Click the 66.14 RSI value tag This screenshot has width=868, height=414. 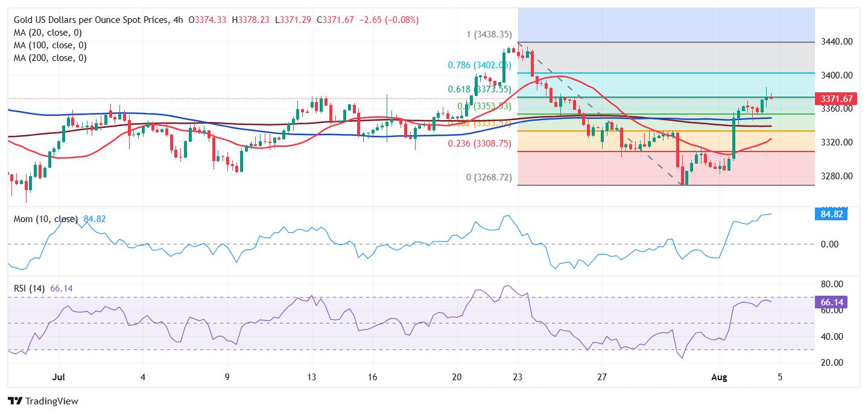[x=831, y=302]
